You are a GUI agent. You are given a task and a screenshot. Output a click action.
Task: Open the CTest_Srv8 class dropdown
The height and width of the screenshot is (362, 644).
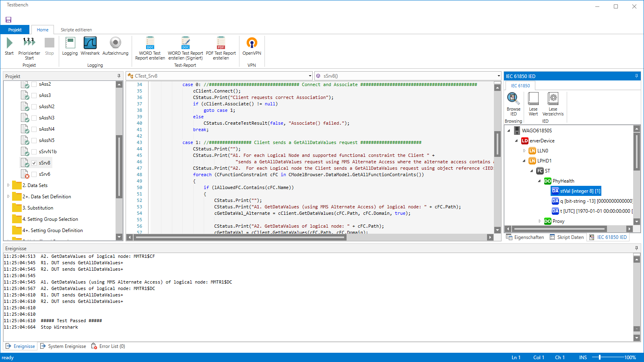click(x=310, y=76)
